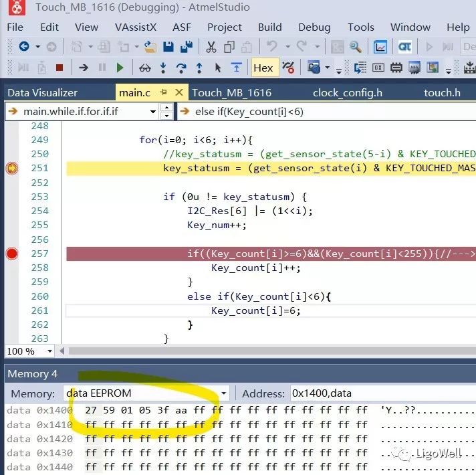Click the Copy icon

pyautogui.click(x=229, y=47)
